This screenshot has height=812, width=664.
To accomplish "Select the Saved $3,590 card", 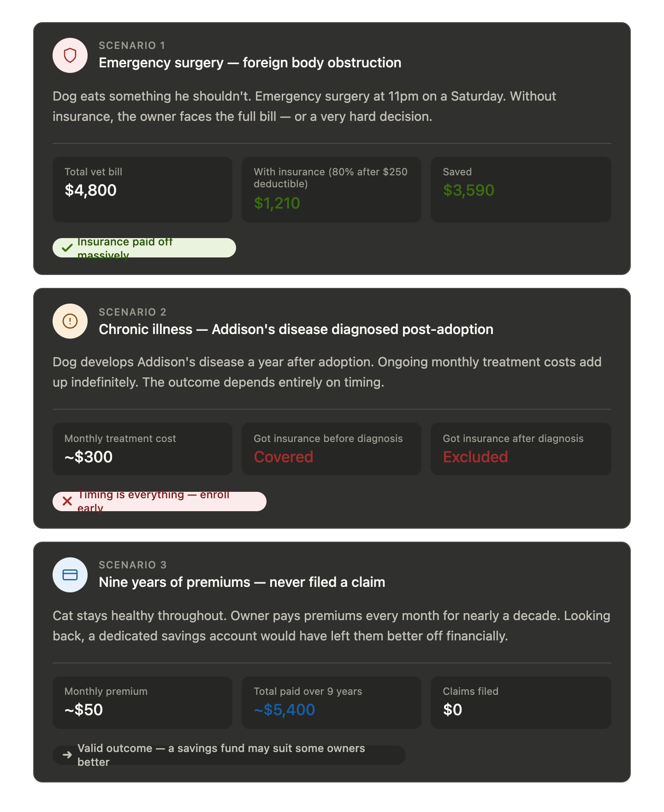I will pos(521,190).
